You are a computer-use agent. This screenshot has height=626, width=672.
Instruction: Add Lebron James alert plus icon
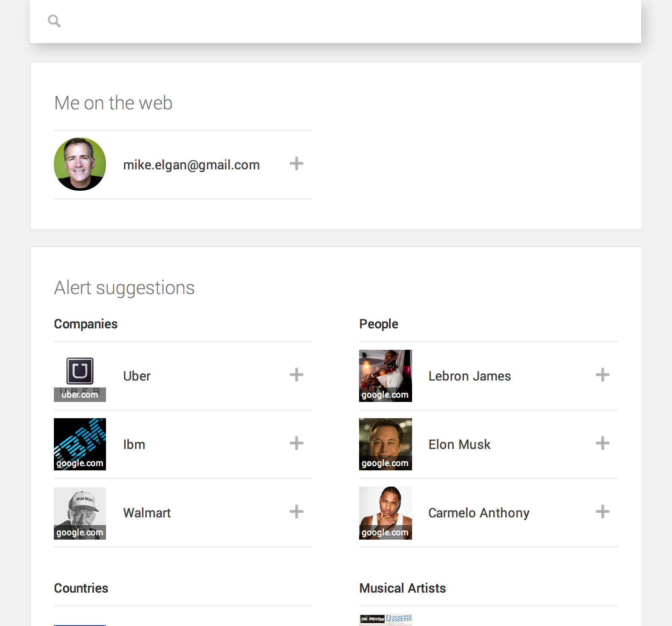point(602,375)
